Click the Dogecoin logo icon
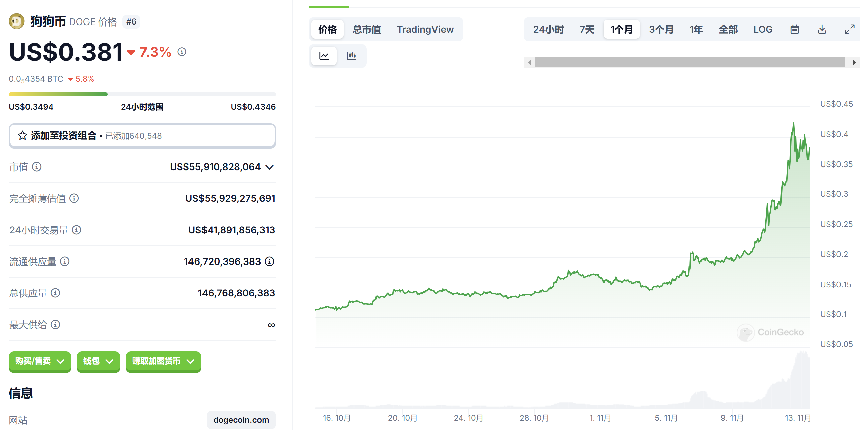This screenshot has height=430, width=868. (x=16, y=21)
